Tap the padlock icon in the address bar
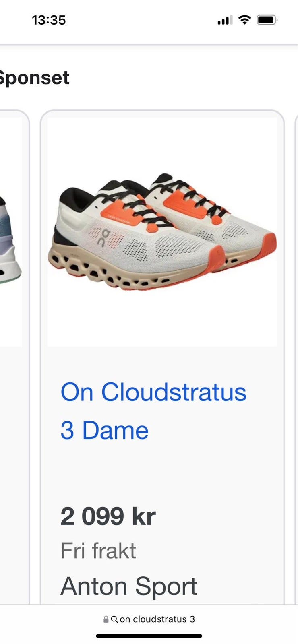Image resolution: width=298 pixels, height=644 pixels. click(x=106, y=619)
